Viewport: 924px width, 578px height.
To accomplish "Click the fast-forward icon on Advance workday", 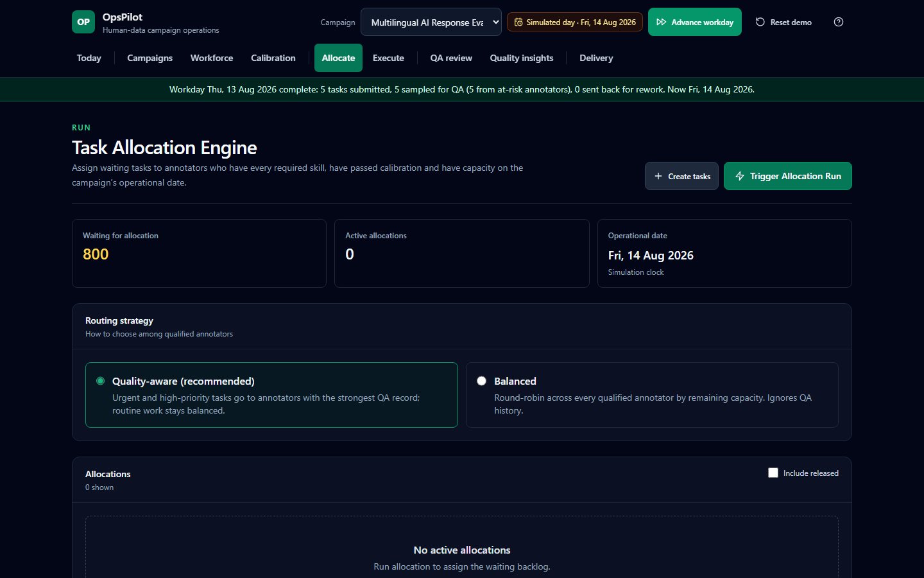I will pyautogui.click(x=661, y=22).
